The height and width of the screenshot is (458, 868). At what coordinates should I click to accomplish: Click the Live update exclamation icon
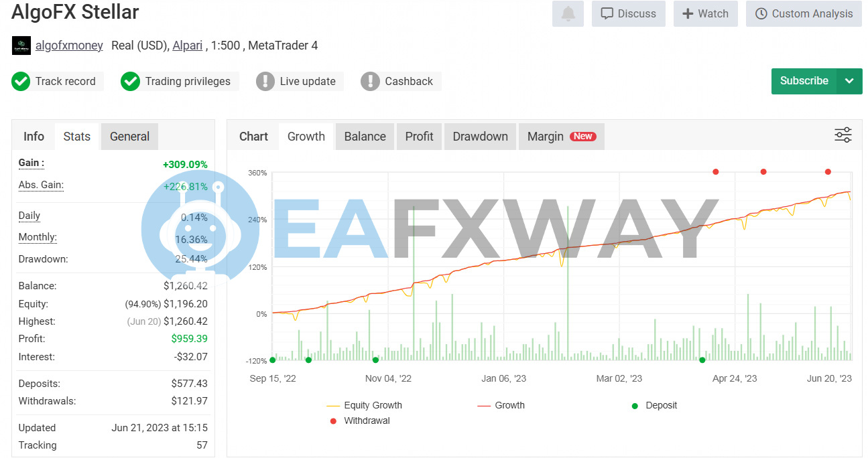265,82
